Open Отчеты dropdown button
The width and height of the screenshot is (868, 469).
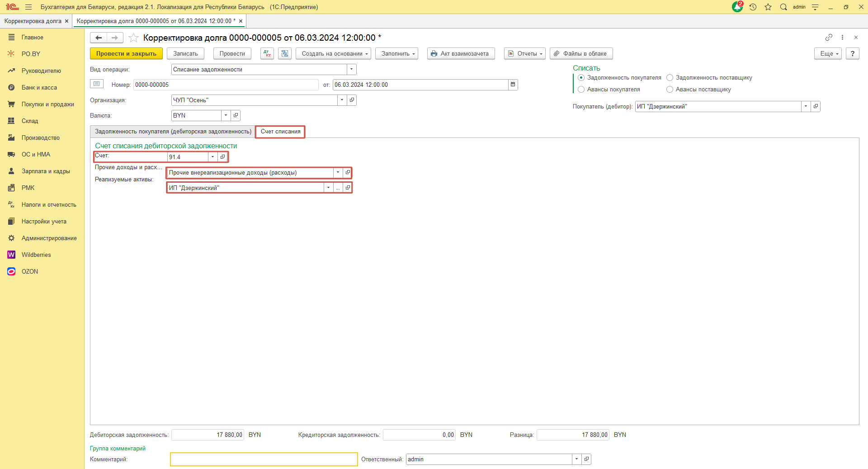525,53
